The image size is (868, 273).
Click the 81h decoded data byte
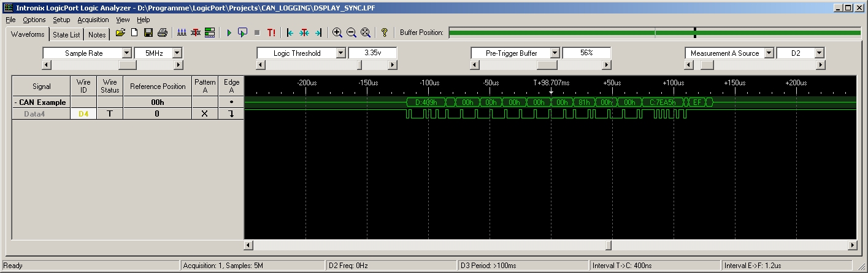point(583,102)
